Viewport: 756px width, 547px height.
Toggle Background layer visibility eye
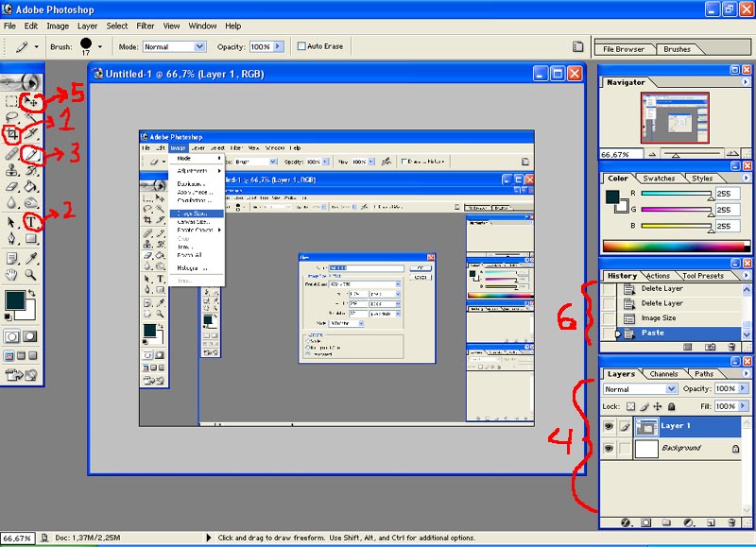[x=609, y=449]
